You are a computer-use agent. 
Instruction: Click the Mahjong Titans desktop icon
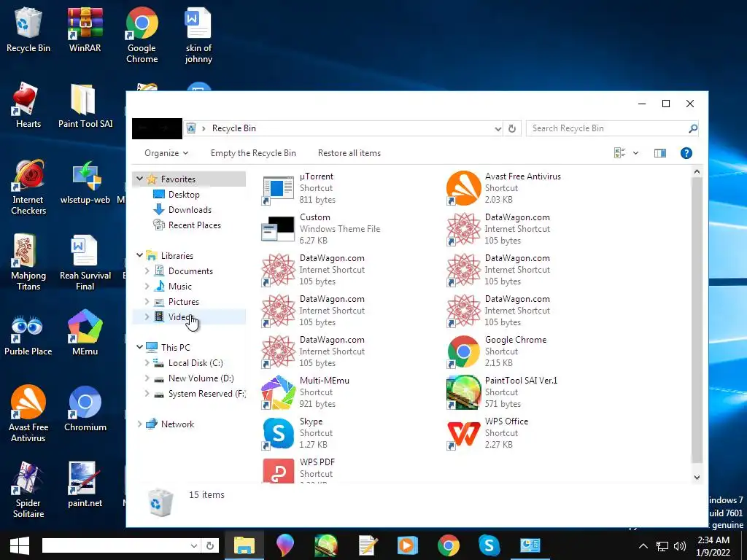click(28, 262)
